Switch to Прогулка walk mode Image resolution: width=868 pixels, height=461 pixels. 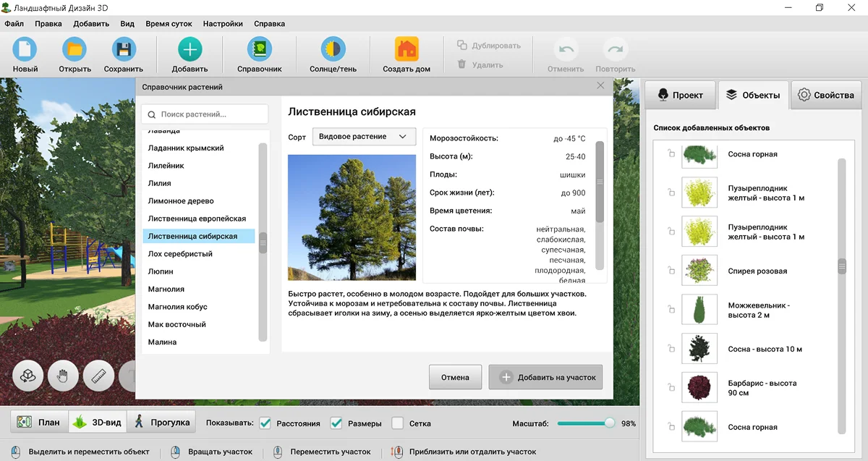161,421
